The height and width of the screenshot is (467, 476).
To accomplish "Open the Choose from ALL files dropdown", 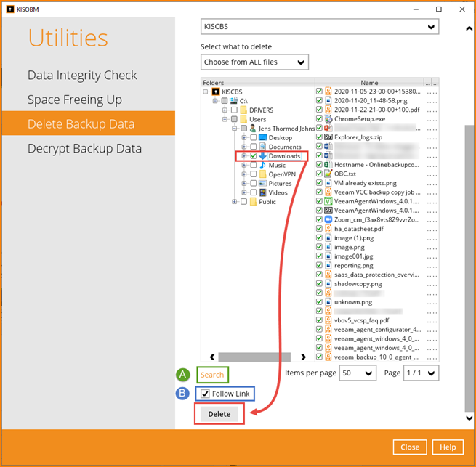I will click(254, 62).
